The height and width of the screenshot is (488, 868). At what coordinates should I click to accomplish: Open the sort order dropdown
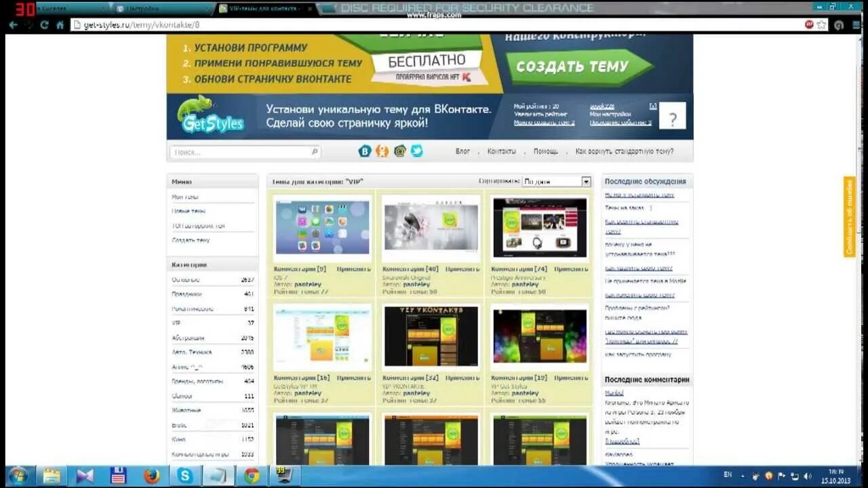tap(557, 182)
